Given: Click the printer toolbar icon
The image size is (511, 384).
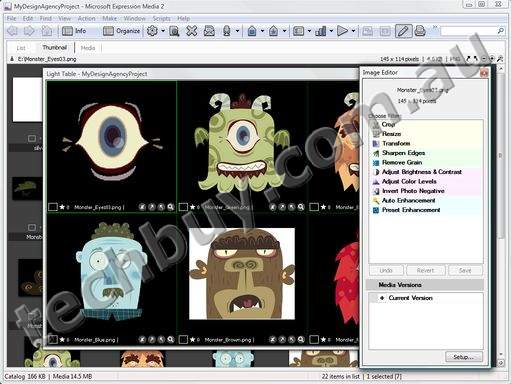Looking at the screenshot, I should tap(420, 31).
